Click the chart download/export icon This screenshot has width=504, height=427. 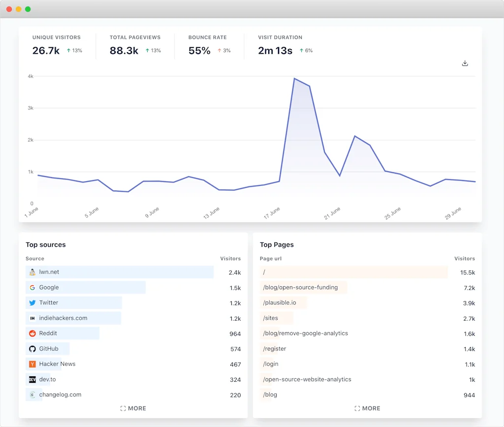point(465,63)
